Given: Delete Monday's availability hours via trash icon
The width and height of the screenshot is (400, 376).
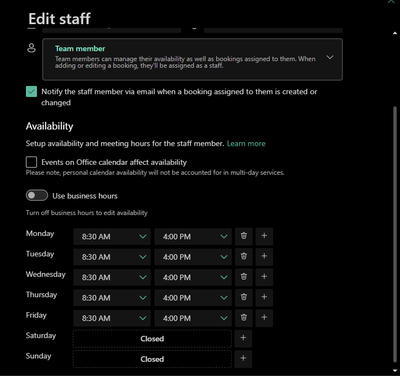Looking at the screenshot, I should pos(244,236).
